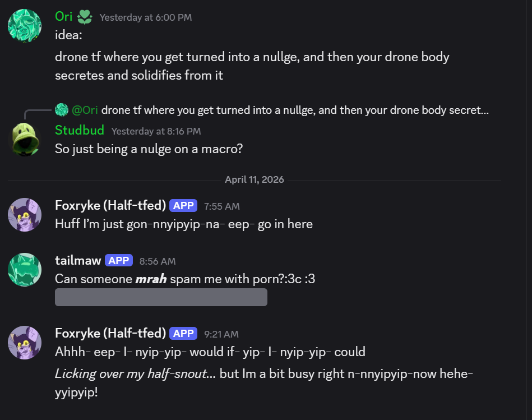This screenshot has height=420, width=532.
Task: Click Foxryke's avatar on the 7:55 AM message
Action: click(25, 214)
